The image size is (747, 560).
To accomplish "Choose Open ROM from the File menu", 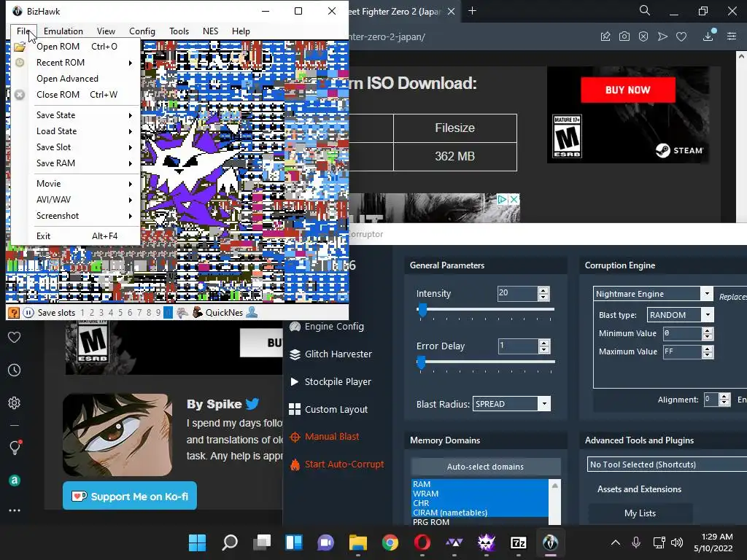I will (76, 47).
